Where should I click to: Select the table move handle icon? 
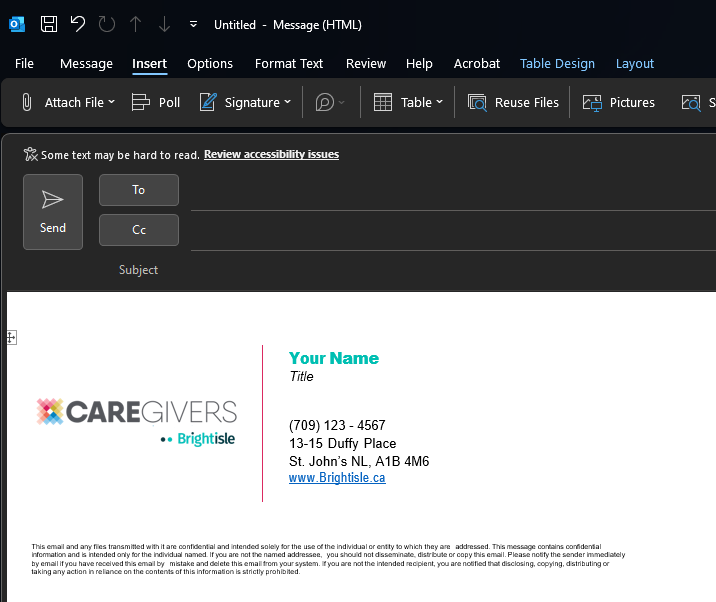tap(11, 338)
